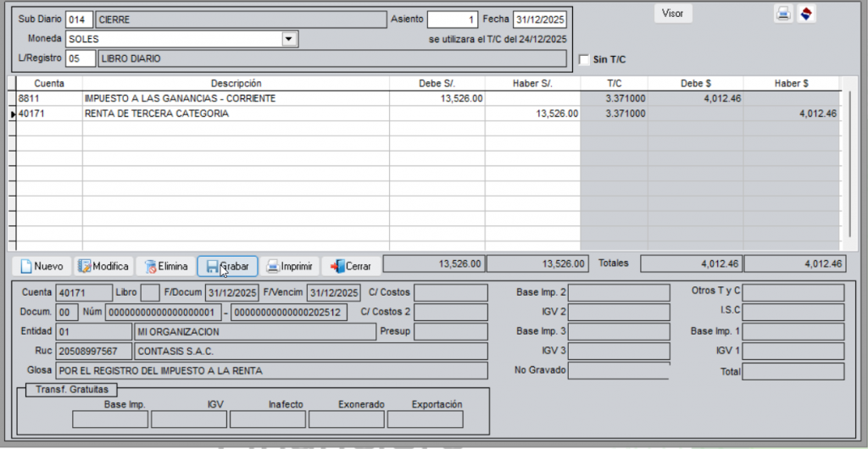Select IMPUESTO A LAS GANANCIAS - CORRIENTE cell
The height and width of the screenshot is (449, 868).
click(236, 98)
